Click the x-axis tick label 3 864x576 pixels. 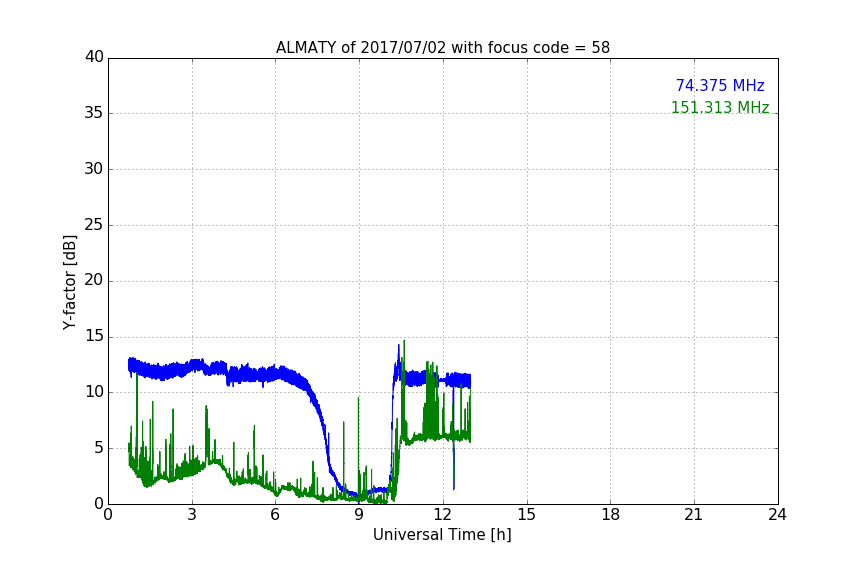[x=192, y=515]
